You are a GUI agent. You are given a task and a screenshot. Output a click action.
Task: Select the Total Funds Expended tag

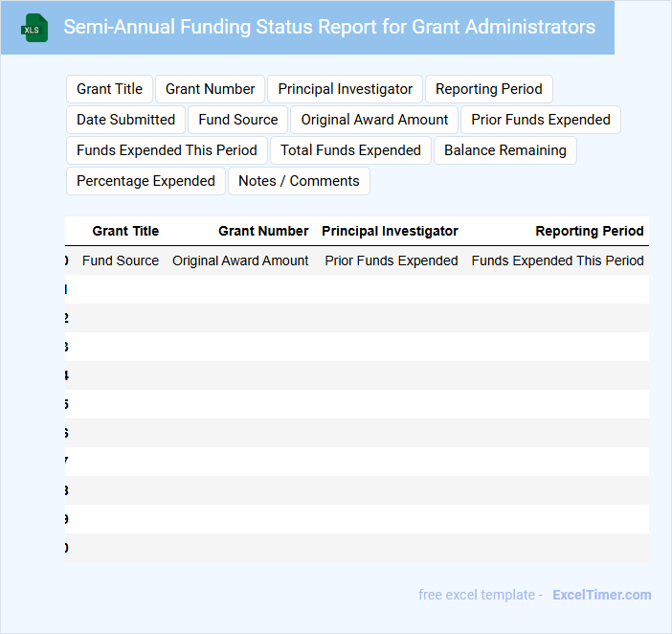coord(350,150)
